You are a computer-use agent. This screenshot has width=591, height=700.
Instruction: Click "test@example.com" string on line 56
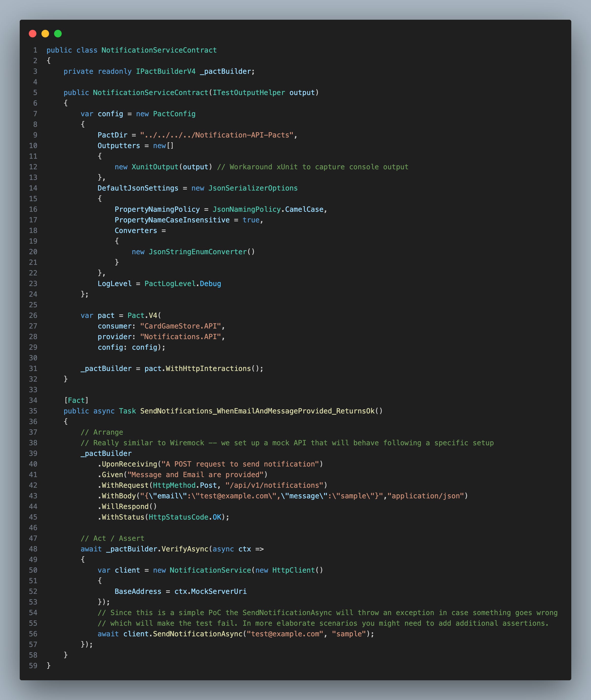[x=285, y=634]
